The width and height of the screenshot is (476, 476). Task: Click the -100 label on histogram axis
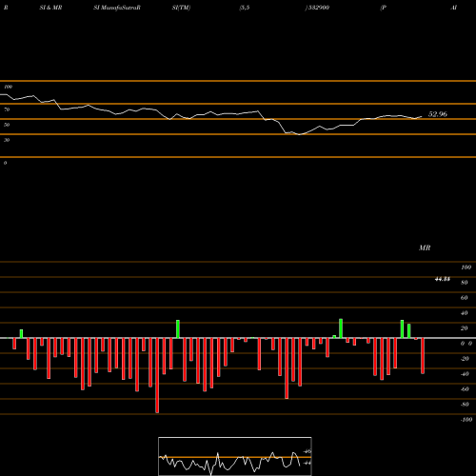466,420
